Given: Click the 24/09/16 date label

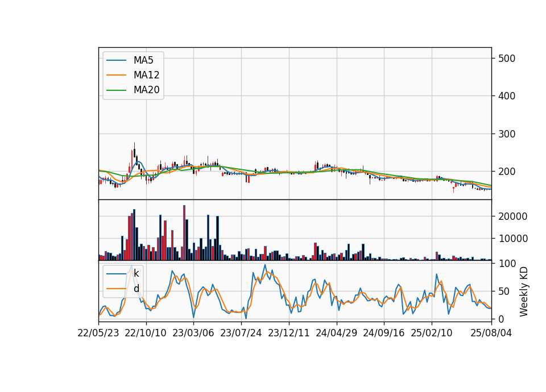Looking at the screenshot, I should tap(384, 333).
